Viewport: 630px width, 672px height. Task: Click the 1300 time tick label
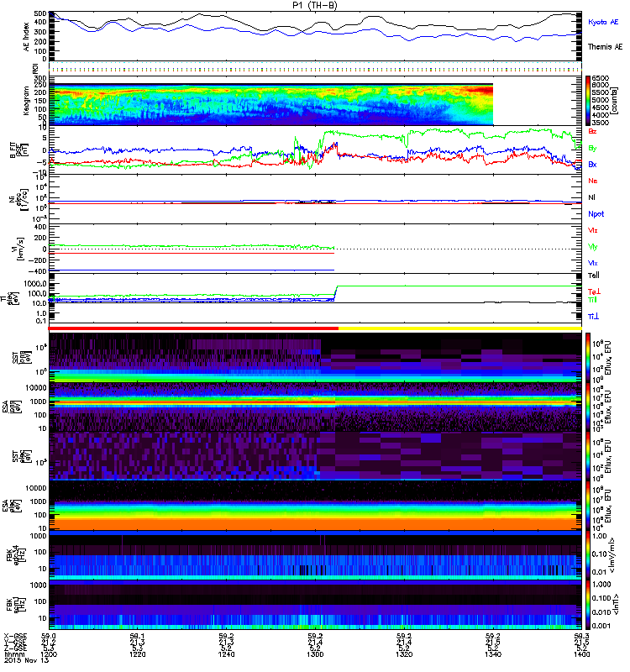[316, 654]
